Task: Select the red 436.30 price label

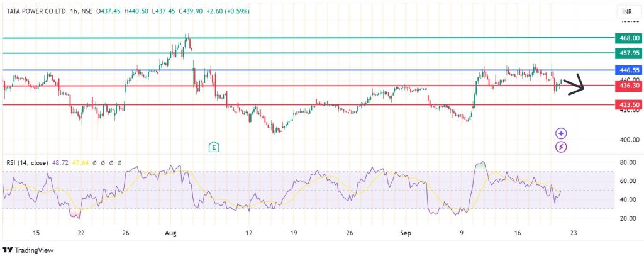Action: 628,86
